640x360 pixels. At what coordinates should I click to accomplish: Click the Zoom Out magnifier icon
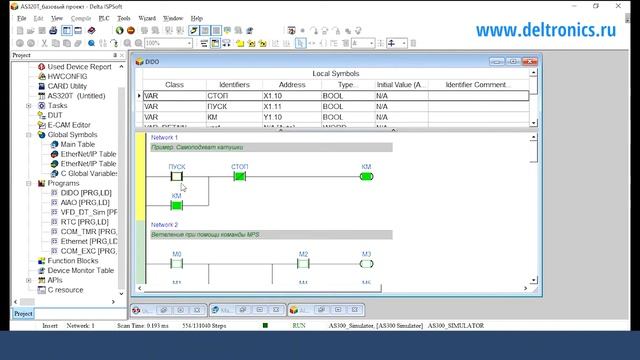139,43
